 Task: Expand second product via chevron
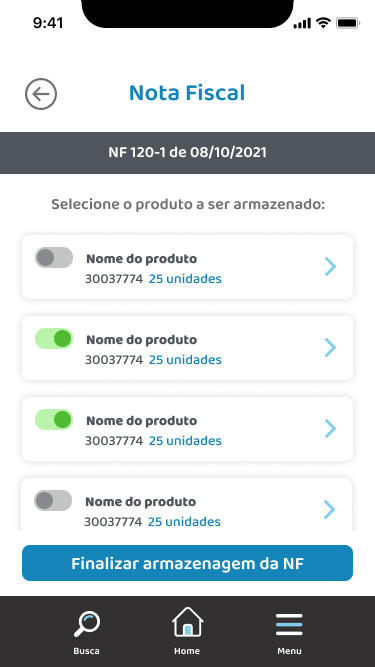(x=330, y=348)
